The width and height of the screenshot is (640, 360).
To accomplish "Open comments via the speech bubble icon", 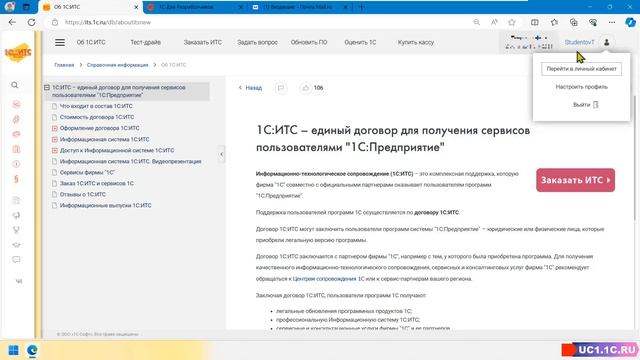I will point(280,88).
